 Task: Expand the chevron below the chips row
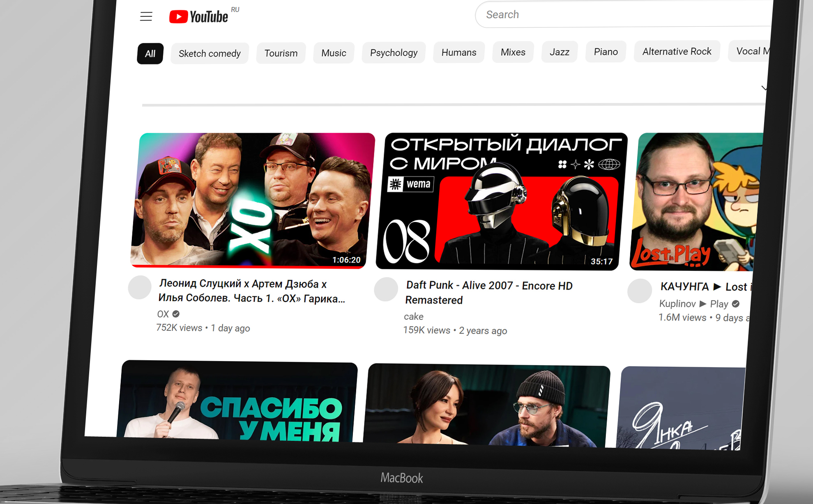763,88
